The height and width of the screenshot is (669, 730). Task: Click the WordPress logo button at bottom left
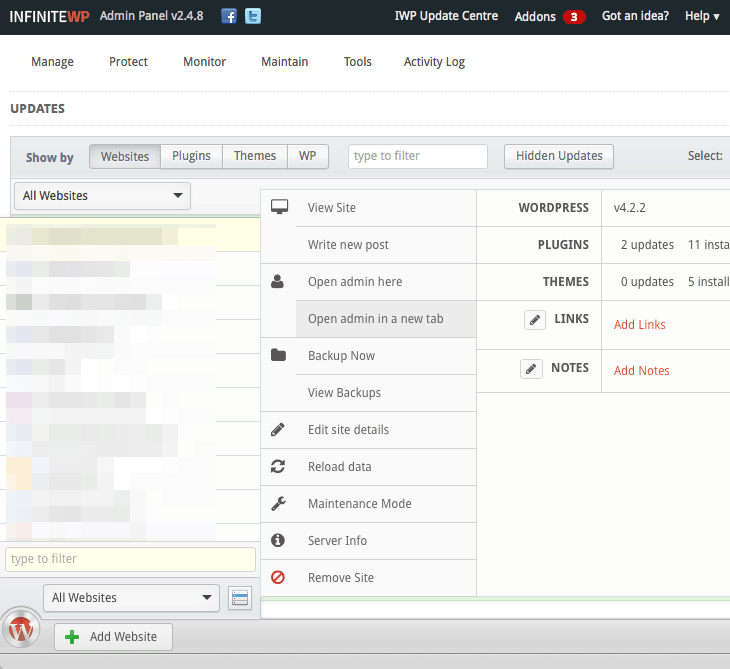pyautogui.click(x=21, y=629)
